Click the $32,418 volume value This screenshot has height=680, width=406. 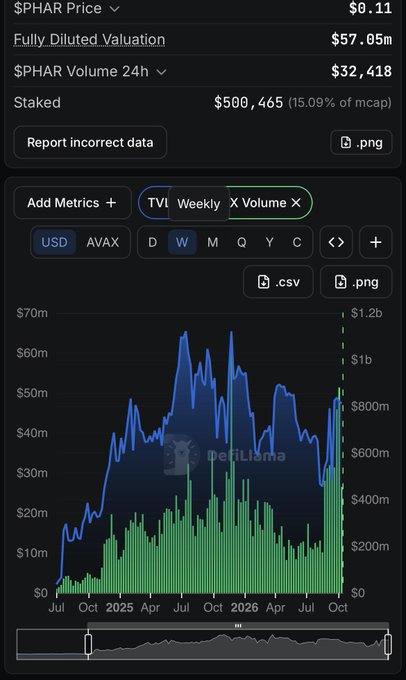361,72
